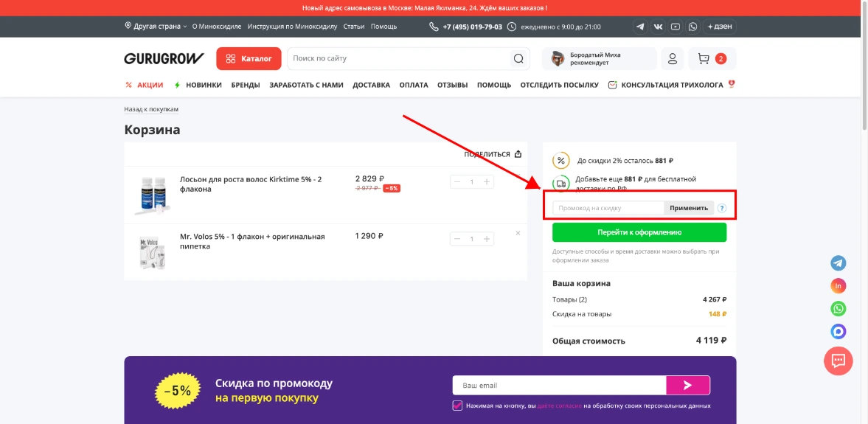Decrease quantity of Mr. Volos

[x=457, y=239]
